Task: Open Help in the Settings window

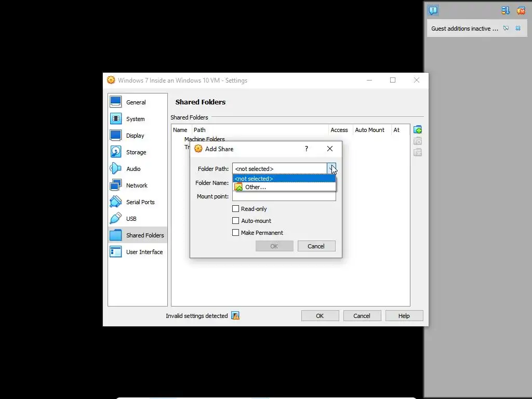Action: point(404,315)
